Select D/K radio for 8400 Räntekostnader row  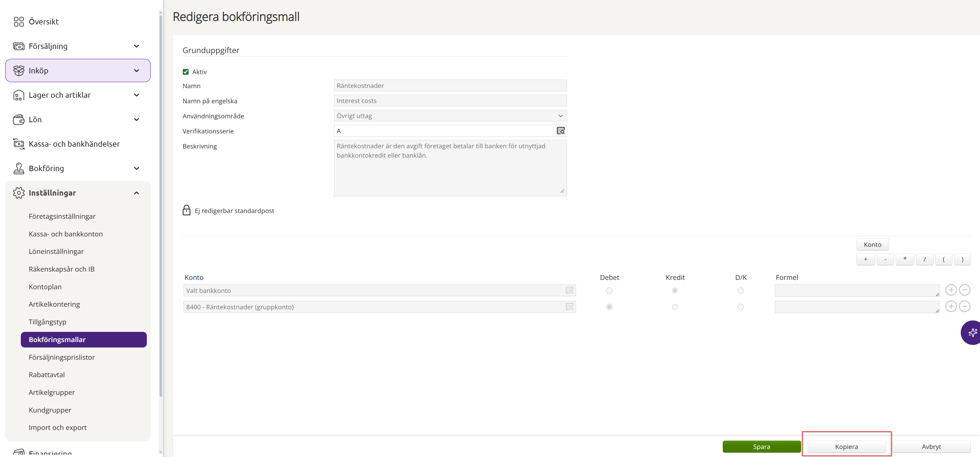coord(740,307)
